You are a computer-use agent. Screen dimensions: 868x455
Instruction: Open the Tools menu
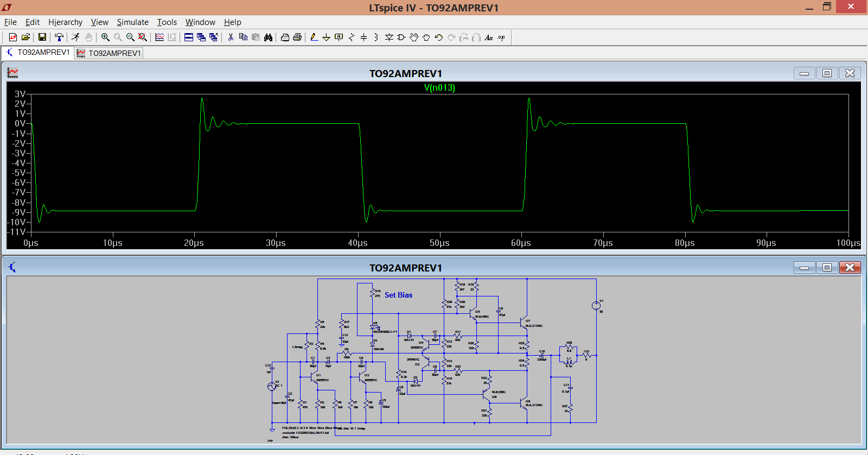point(167,22)
